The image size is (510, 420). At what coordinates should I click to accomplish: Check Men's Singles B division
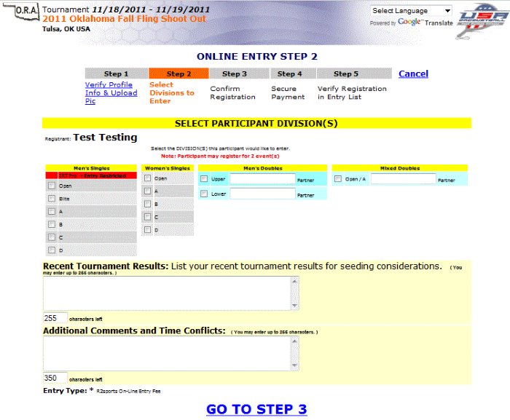click(x=52, y=224)
